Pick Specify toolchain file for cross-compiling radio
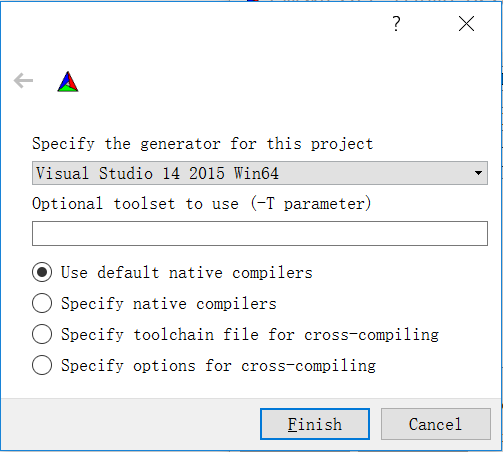The image size is (503, 452). (42, 334)
